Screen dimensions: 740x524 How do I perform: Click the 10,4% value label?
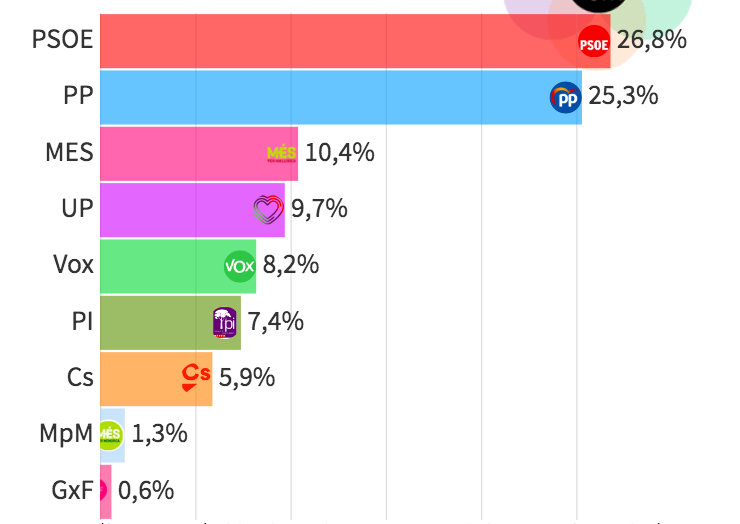coord(340,153)
